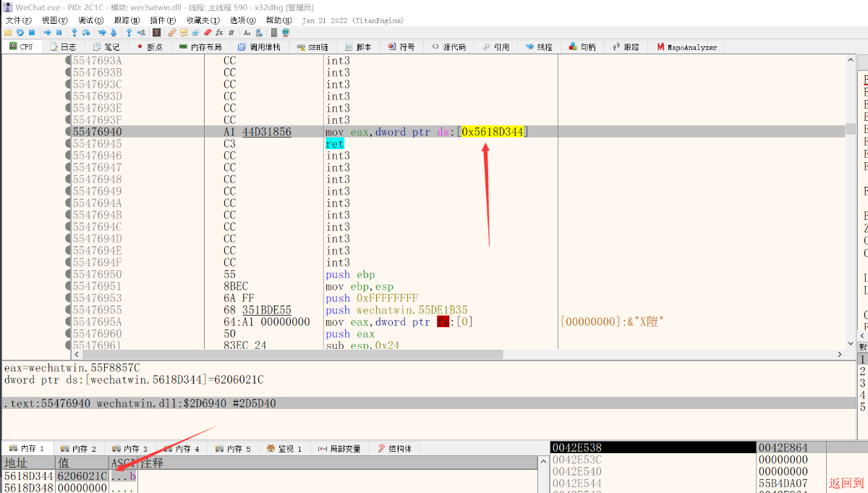Open the Calculator toolbar icon
Viewport: 868px width, 493px height.
[x=273, y=33]
